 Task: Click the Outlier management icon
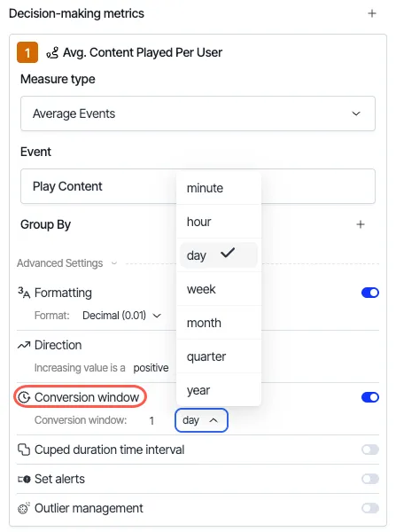pyautogui.click(x=24, y=508)
